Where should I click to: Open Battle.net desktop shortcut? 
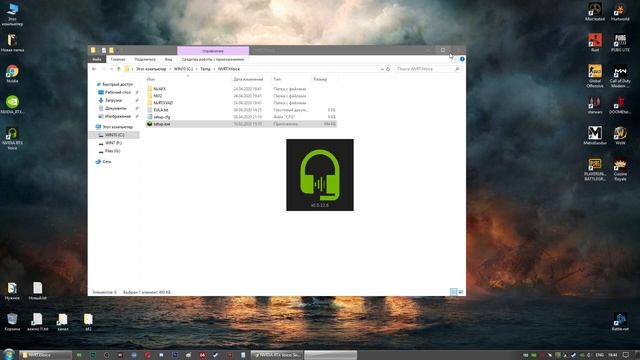click(x=620, y=322)
